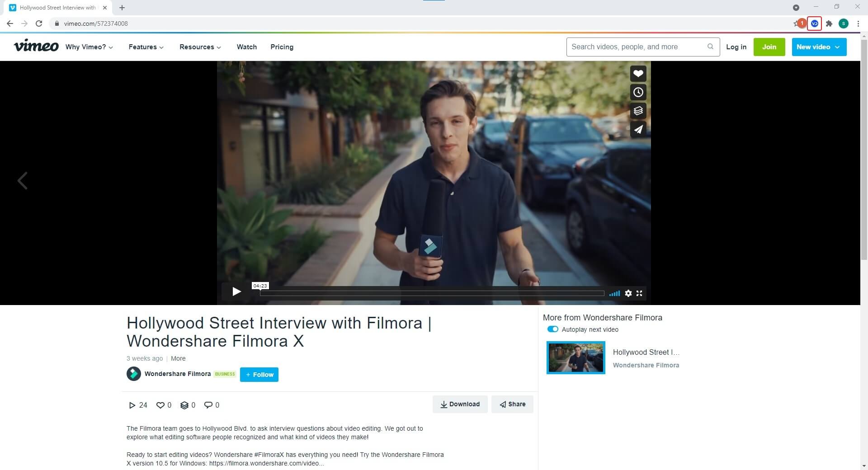Screen dimensions: 868x470
Task: Go to previous video arrow
Action: 22,181
